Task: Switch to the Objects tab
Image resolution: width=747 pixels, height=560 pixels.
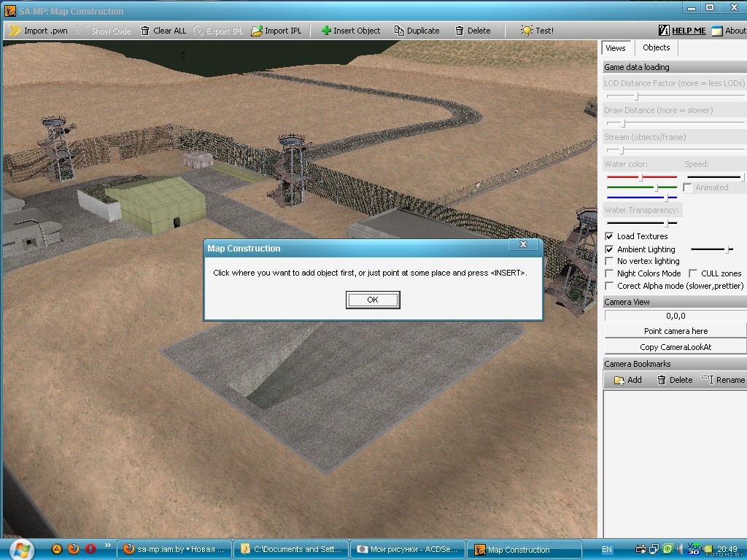Action: (x=656, y=47)
